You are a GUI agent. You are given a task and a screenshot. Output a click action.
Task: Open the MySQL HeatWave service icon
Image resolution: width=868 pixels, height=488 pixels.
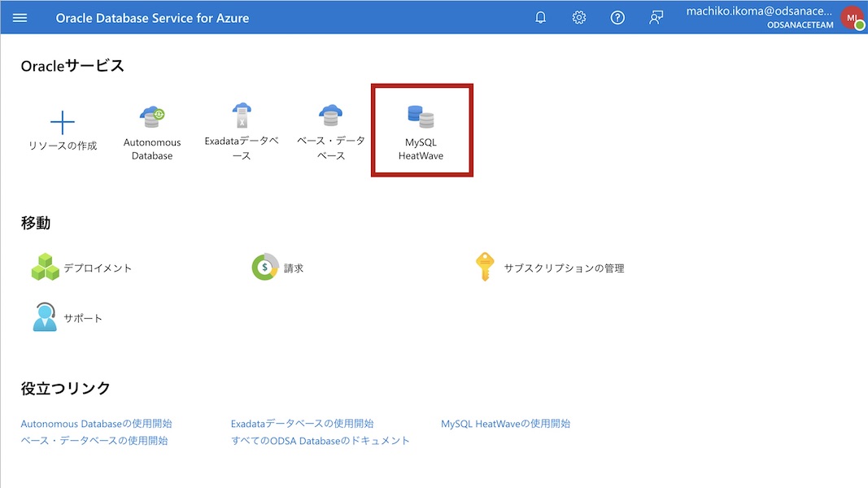click(x=421, y=117)
